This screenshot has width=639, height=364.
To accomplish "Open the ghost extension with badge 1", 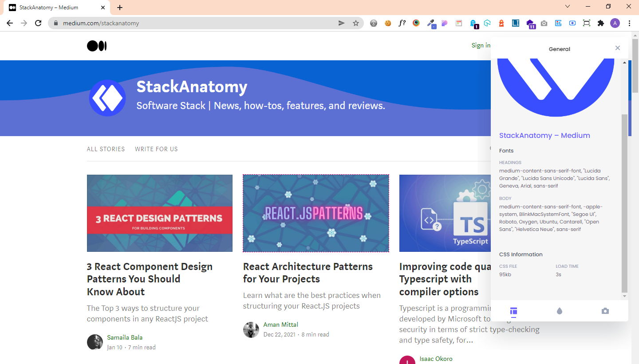I will click(x=474, y=23).
